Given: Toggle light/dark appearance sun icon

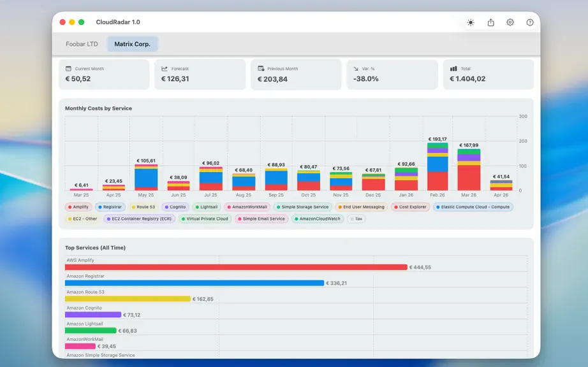Looking at the screenshot, I should tap(471, 22).
